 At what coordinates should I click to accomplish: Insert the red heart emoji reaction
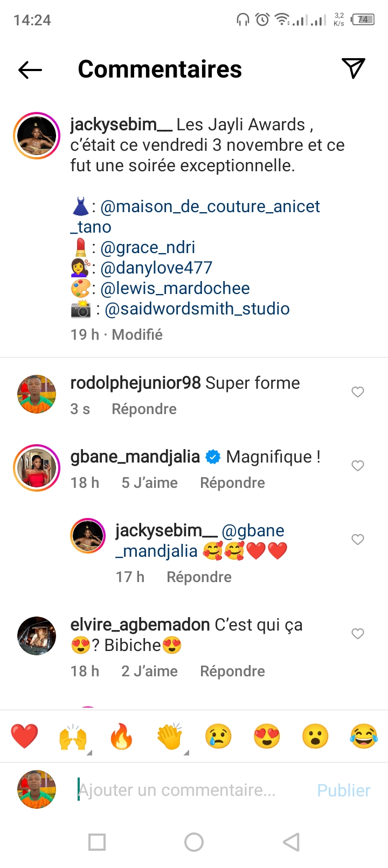(x=25, y=736)
